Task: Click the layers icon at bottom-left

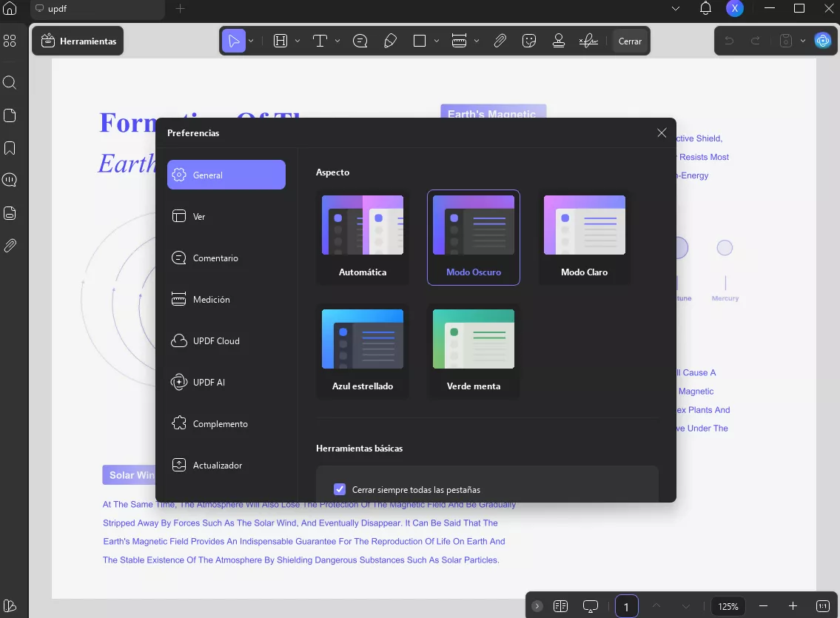Action: coord(10,605)
